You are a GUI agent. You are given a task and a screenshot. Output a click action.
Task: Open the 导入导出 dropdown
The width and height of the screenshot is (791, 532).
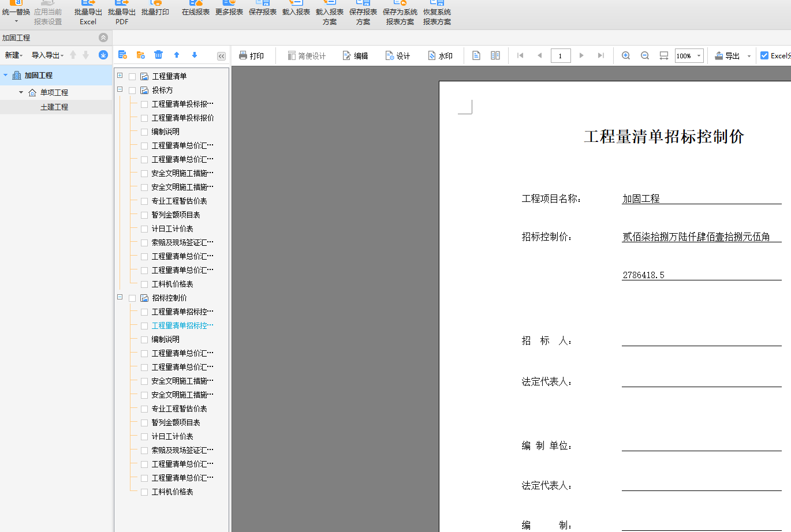point(47,55)
